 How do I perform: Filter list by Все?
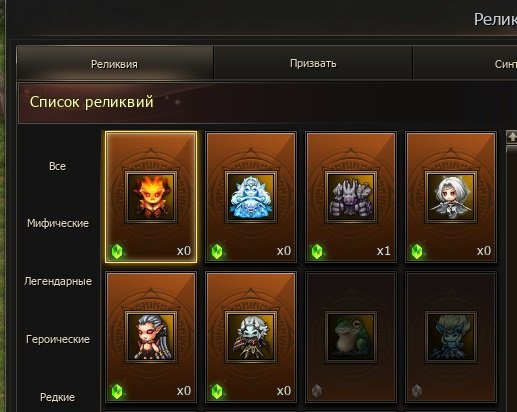(57, 166)
